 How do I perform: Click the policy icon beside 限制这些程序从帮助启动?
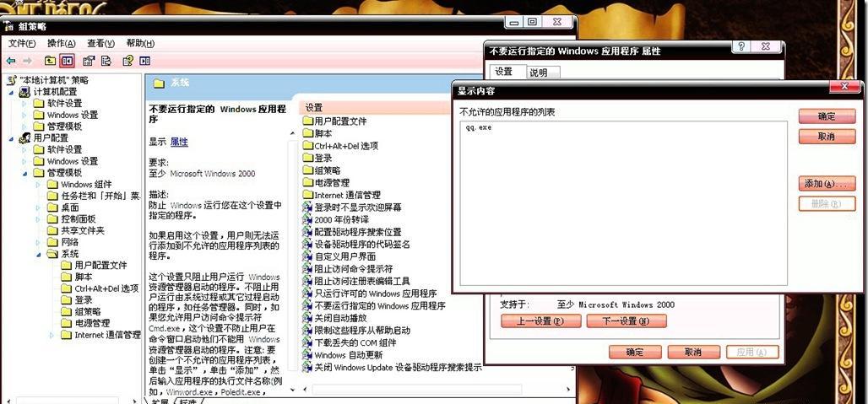(x=308, y=331)
